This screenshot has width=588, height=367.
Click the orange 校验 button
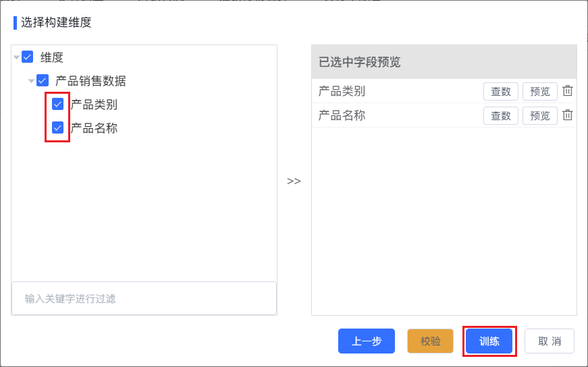430,341
